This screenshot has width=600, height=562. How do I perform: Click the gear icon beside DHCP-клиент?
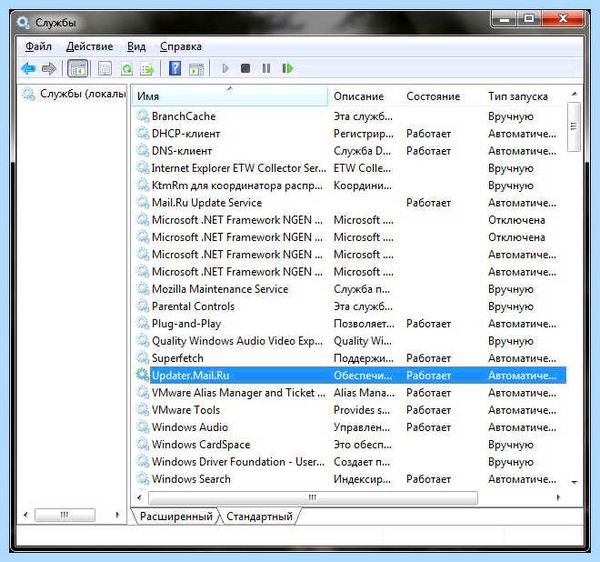143,133
